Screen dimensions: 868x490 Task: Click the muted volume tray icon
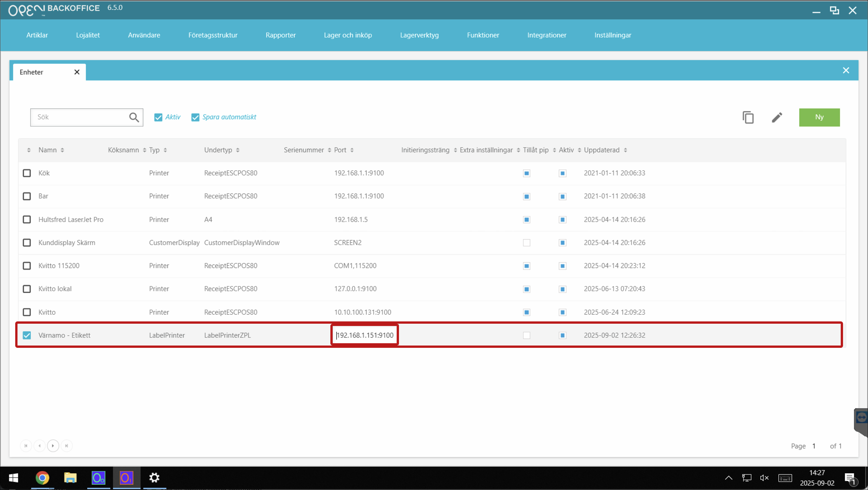pyautogui.click(x=765, y=478)
